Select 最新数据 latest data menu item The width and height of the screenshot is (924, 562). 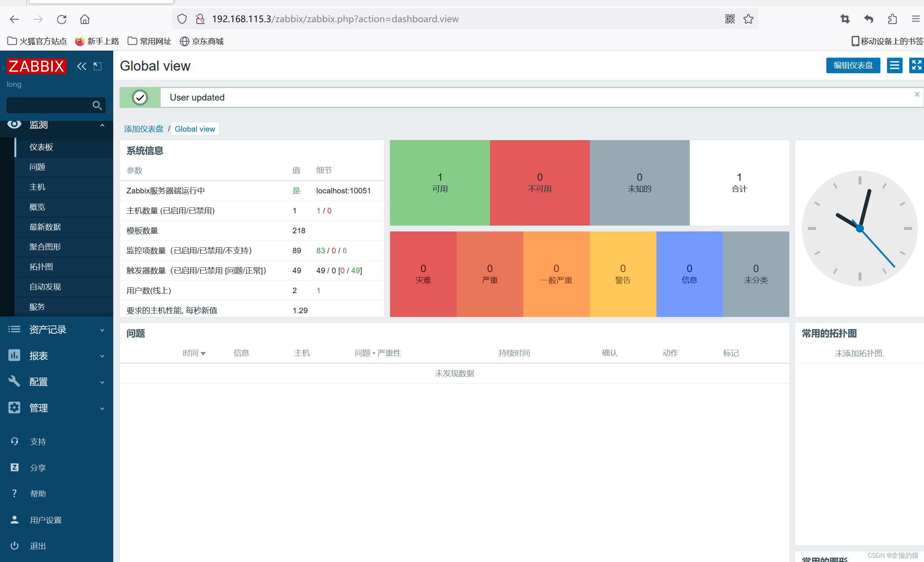pyautogui.click(x=64, y=227)
